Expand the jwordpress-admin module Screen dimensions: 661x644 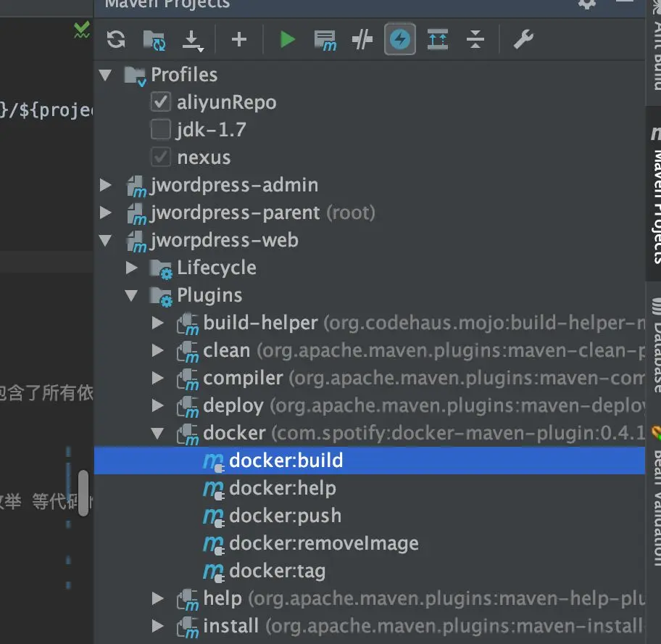tap(105, 185)
